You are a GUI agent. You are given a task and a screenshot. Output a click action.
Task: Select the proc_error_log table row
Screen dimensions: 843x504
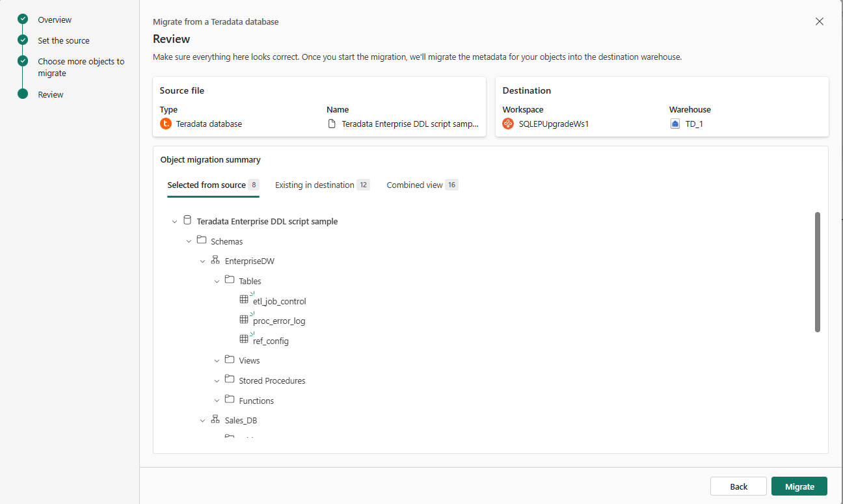click(279, 321)
